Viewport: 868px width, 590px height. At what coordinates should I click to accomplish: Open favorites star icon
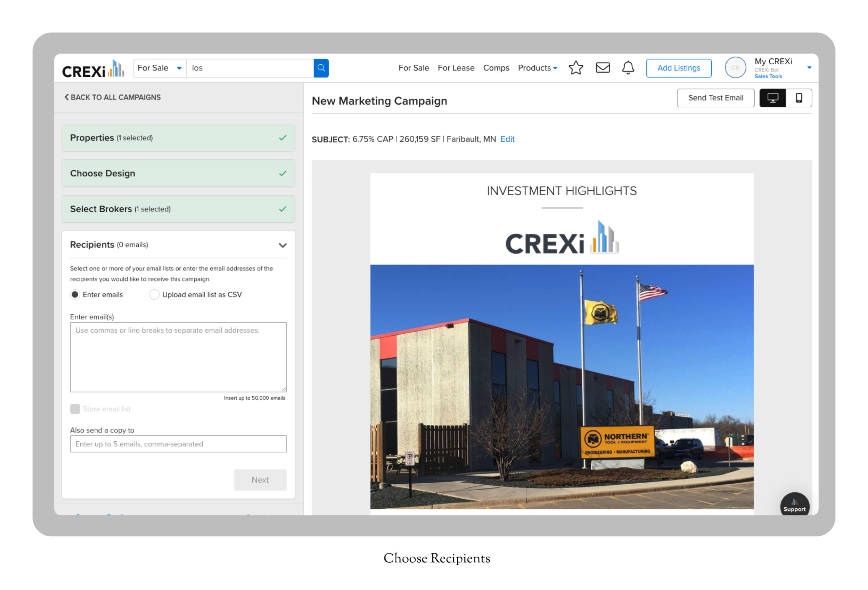coord(575,68)
